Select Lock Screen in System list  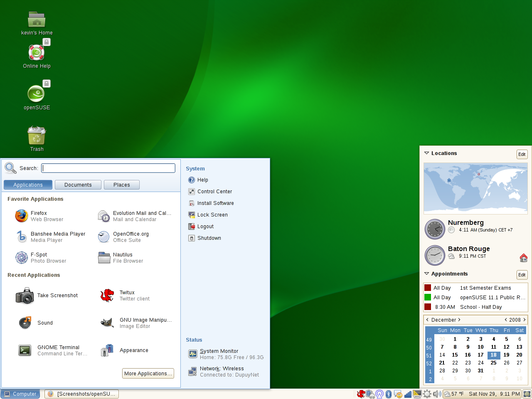(212, 215)
